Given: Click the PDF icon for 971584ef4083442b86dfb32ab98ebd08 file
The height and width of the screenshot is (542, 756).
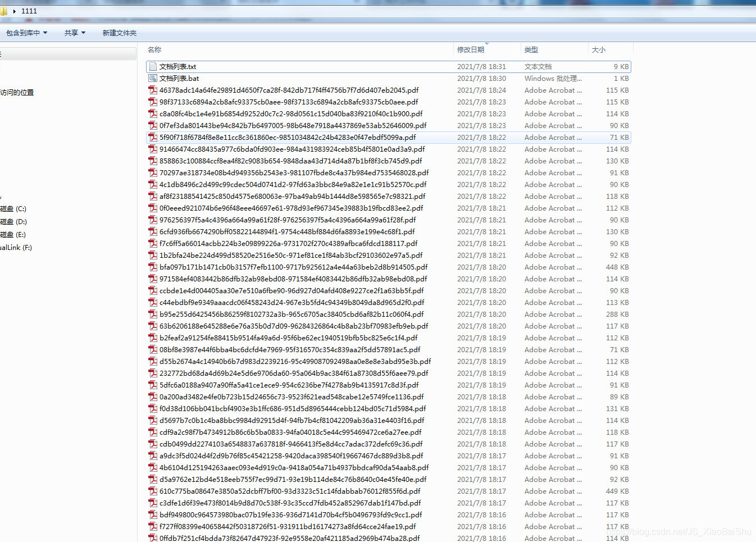Looking at the screenshot, I should (153, 279).
